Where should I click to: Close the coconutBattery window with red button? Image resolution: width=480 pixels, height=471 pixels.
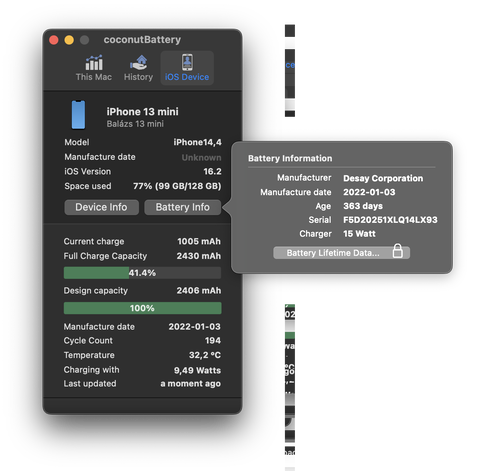pyautogui.click(x=54, y=40)
